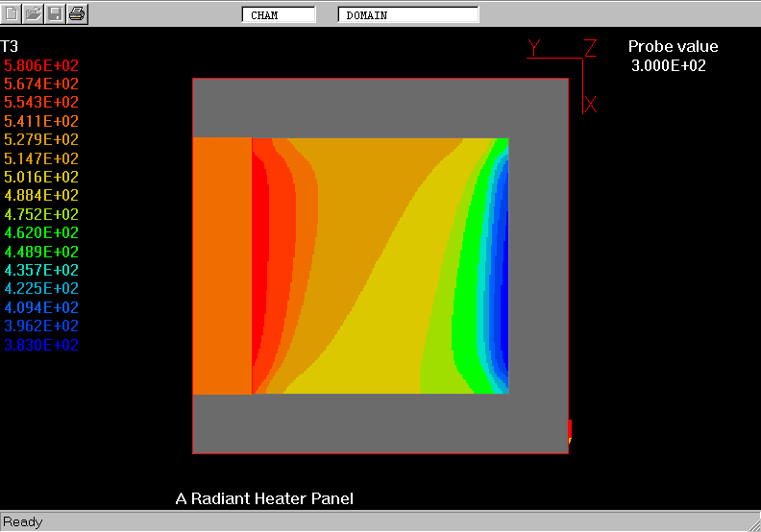Image resolution: width=761 pixels, height=532 pixels.
Task: Click the Print toolbar icon
Action: click(78, 13)
